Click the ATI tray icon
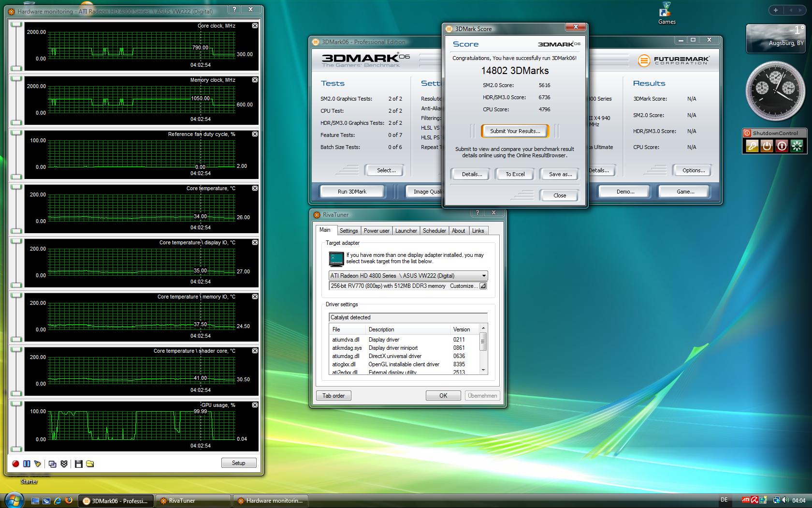Image resolution: width=812 pixels, height=508 pixels. (746, 500)
